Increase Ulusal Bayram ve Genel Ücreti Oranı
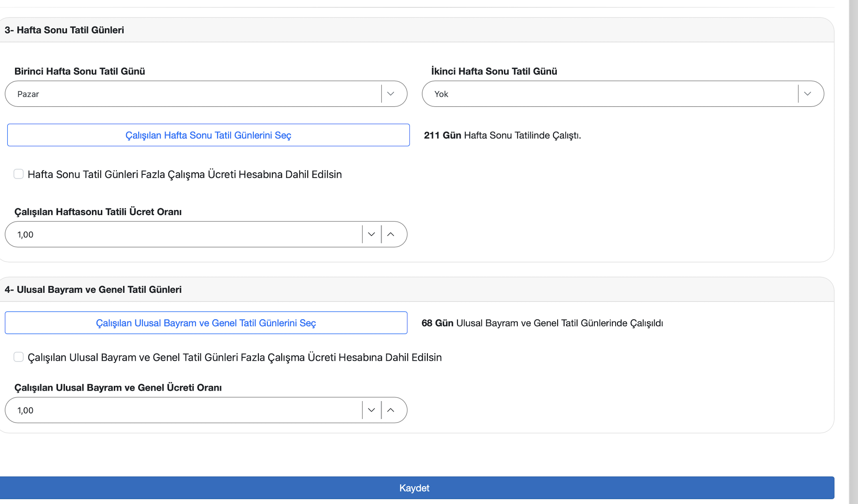The height and width of the screenshot is (504, 858). [391, 410]
